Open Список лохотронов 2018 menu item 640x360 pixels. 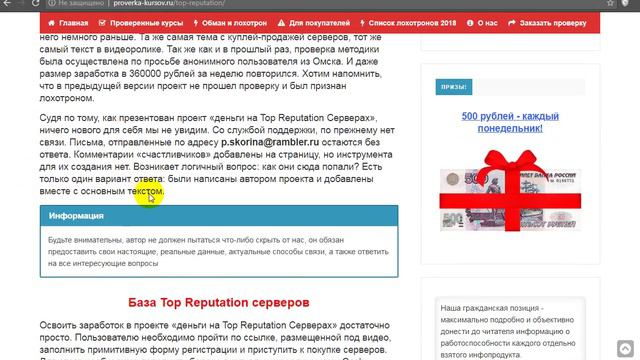(408, 23)
